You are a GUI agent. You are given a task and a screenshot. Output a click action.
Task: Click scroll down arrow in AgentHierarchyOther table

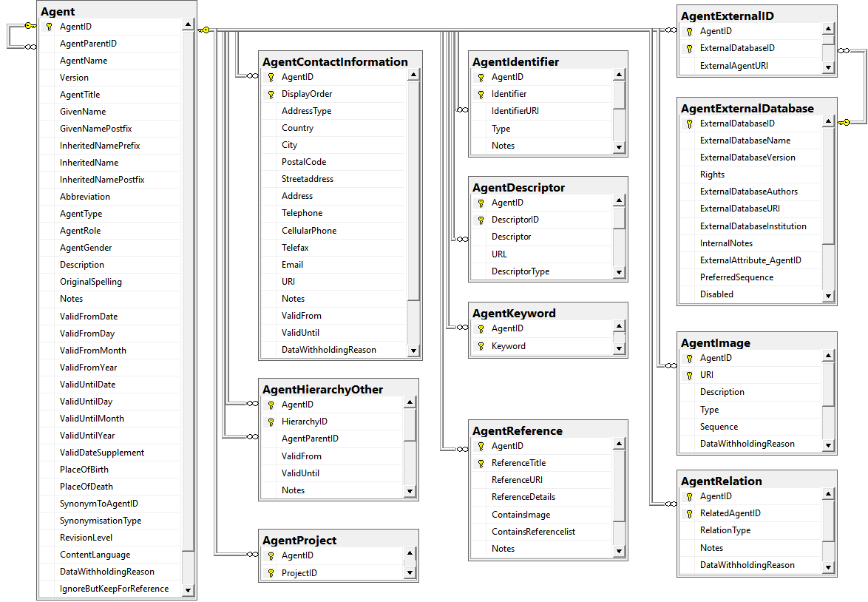point(410,490)
